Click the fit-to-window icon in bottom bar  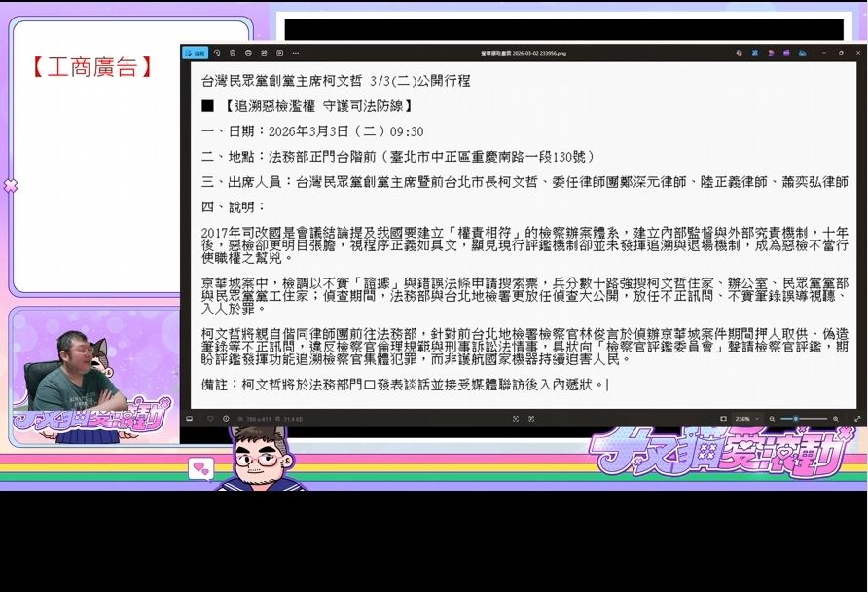click(723, 419)
